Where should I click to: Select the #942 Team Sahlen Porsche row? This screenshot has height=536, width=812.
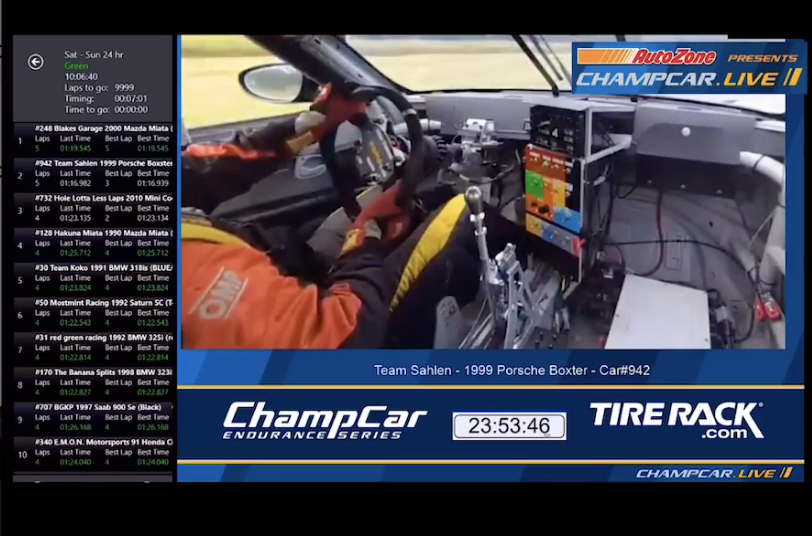click(x=93, y=175)
